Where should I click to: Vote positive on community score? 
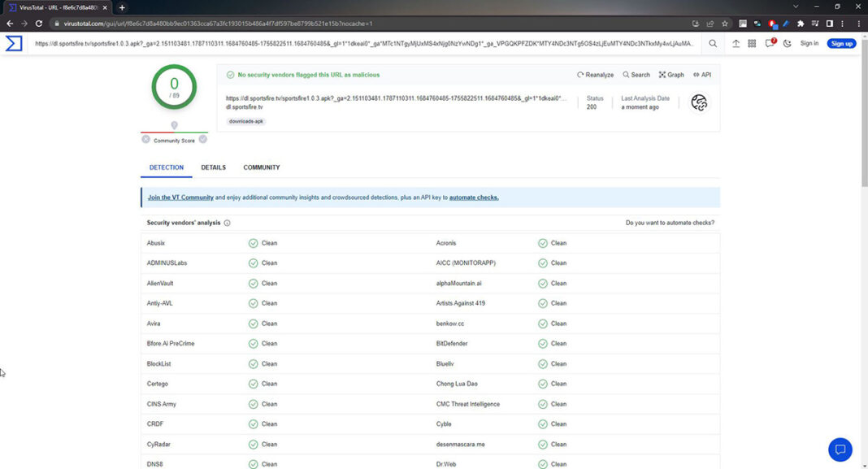click(x=203, y=139)
